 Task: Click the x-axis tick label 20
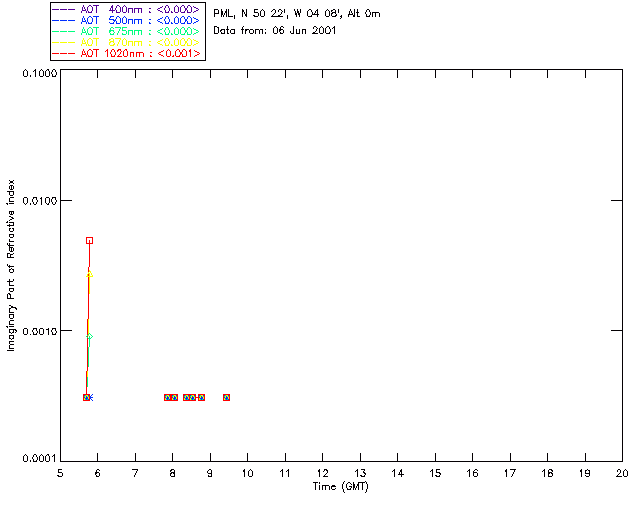point(622,473)
